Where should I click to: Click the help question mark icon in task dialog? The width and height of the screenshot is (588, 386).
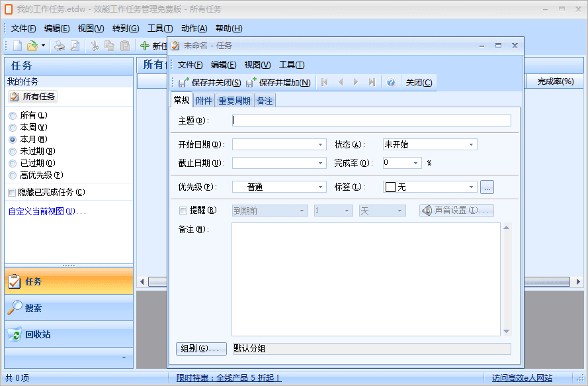click(392, 82)
